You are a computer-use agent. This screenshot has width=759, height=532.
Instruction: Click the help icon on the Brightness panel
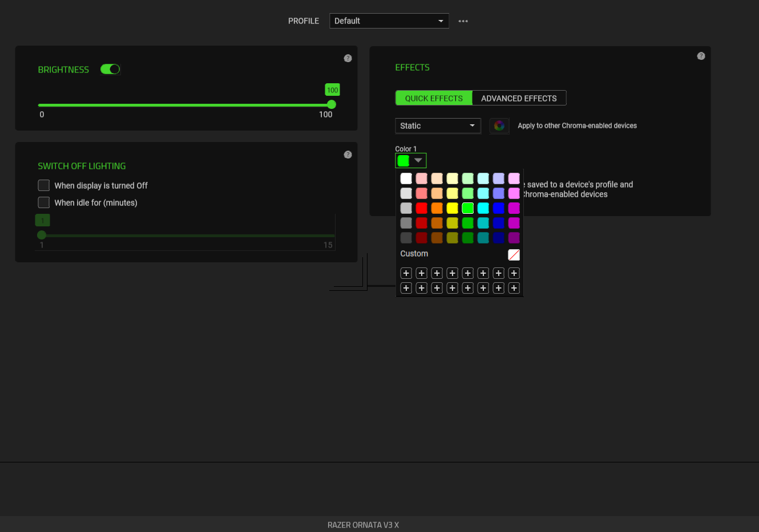(x=348, y=58)
